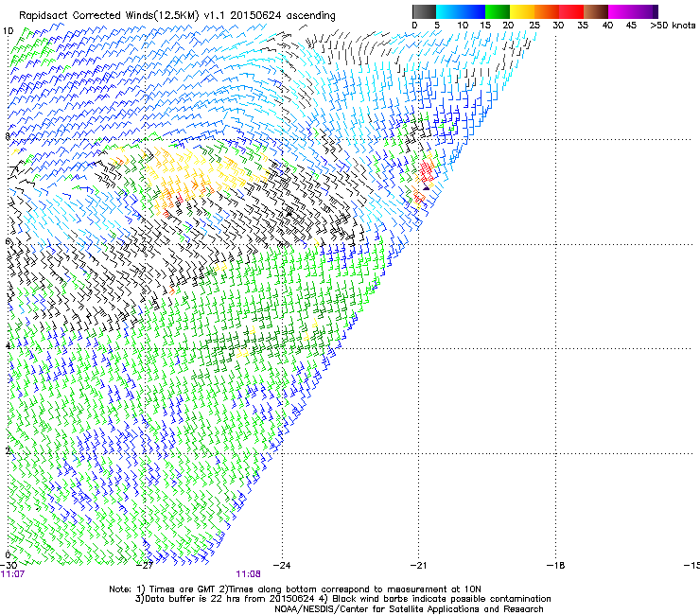This screenshot has height=615, width=700.
Task: Click the magenta 40-45 knots legend swatch
Action: click(x=621, y=11)
